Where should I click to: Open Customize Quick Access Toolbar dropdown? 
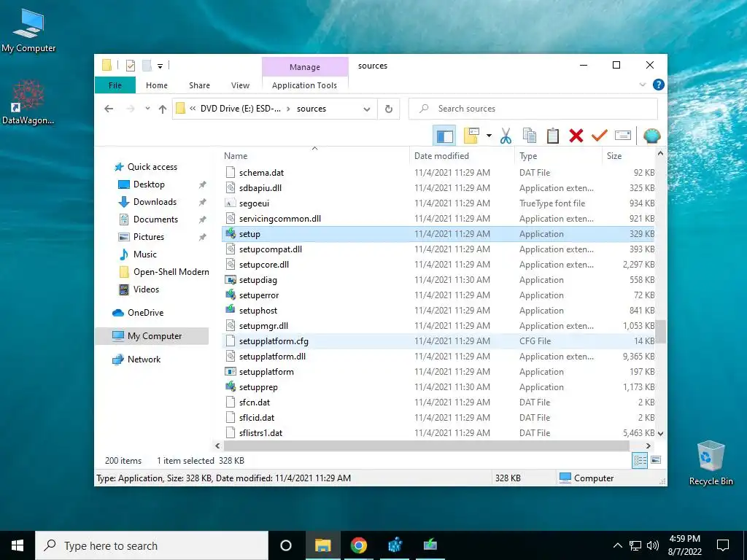pos(160,66)
